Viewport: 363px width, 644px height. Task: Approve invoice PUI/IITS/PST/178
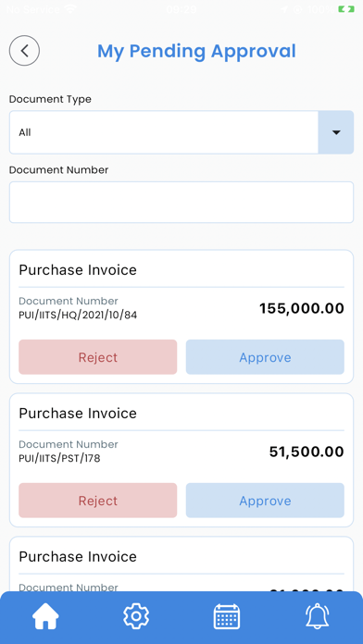265,501
